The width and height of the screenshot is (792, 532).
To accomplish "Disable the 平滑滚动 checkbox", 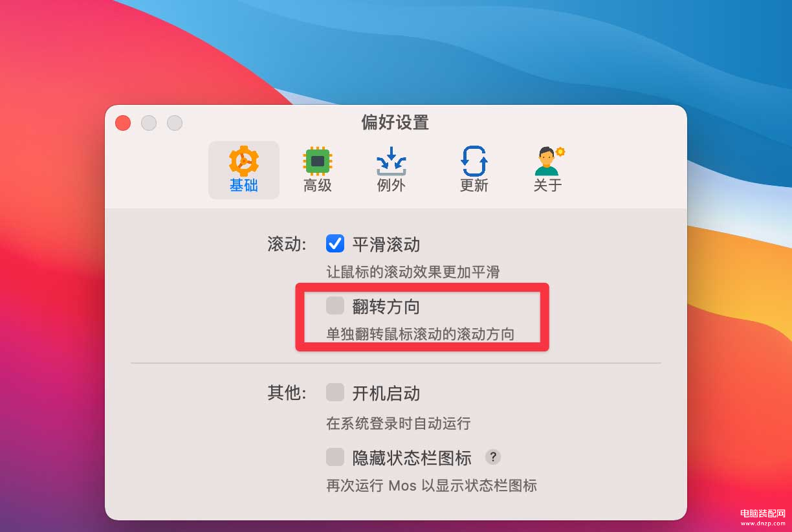I will (x=335, y=243).
